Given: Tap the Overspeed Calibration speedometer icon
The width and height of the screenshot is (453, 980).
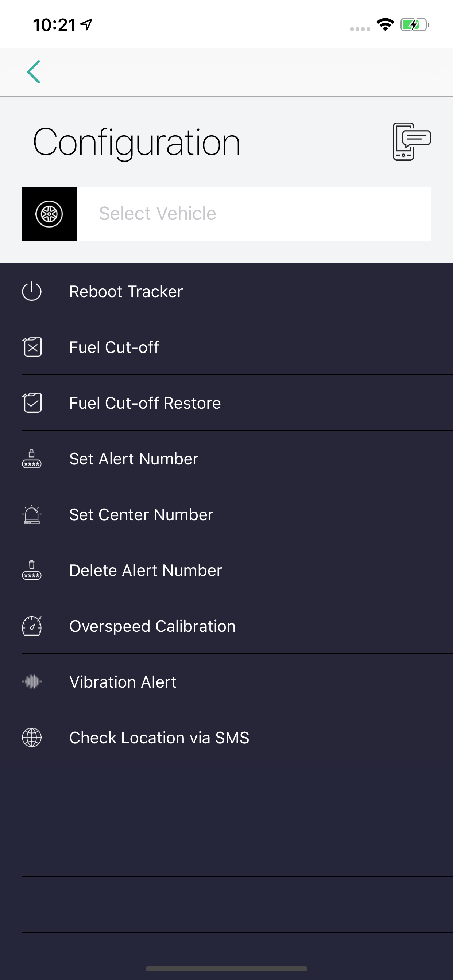Looking at the screenshot, I should [32, 626].
